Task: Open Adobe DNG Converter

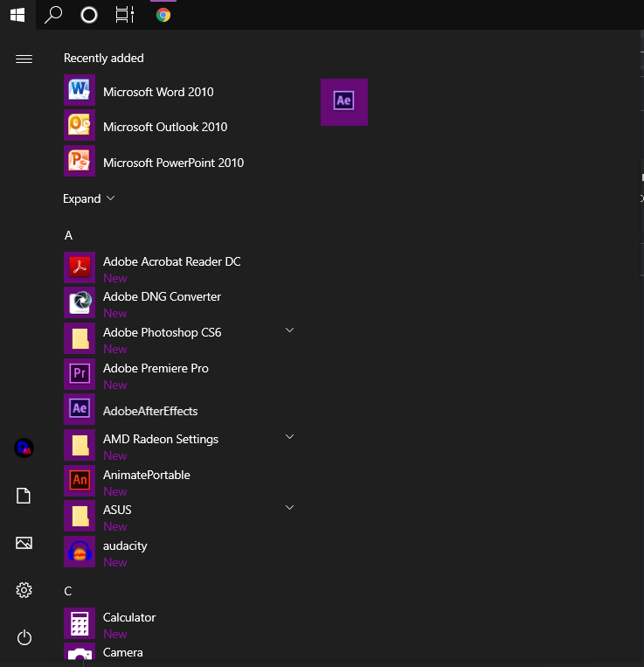Action: (x=162, y=297)
